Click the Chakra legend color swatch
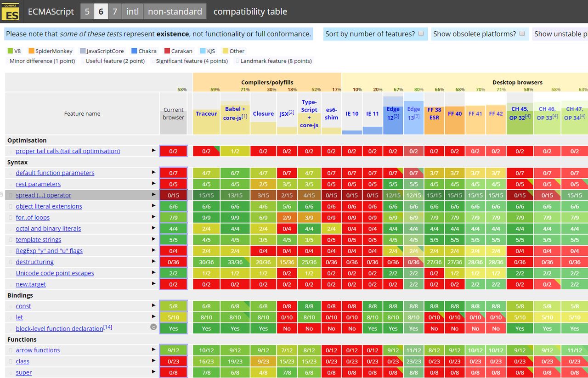 pyautogui.click(x=134, y=51)
